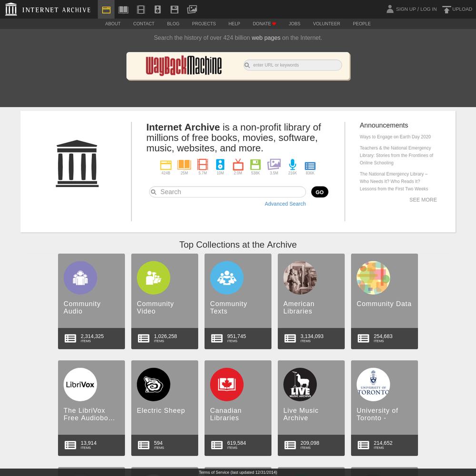Image resolution: width=476 pixels, height=476 pixels.
Task: Click the Community Video collection icon
Action: click(x=154, y=278)
